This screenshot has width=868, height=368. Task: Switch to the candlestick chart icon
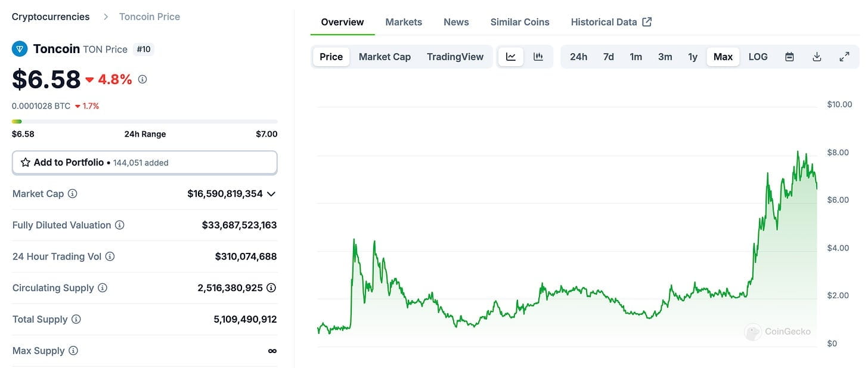point(538,57)
